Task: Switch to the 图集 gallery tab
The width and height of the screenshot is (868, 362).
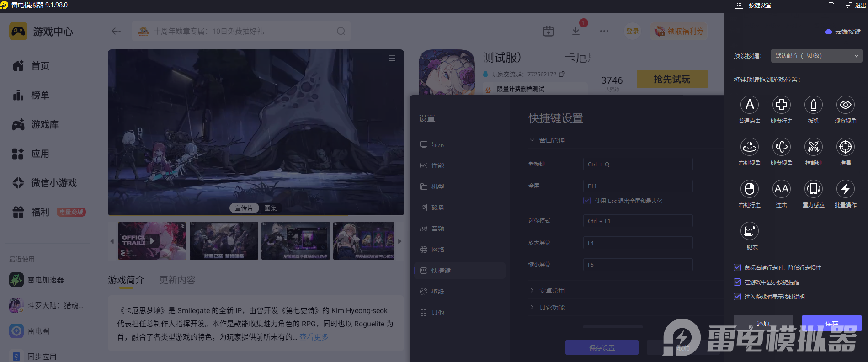Action: click(x=271, y=208)
